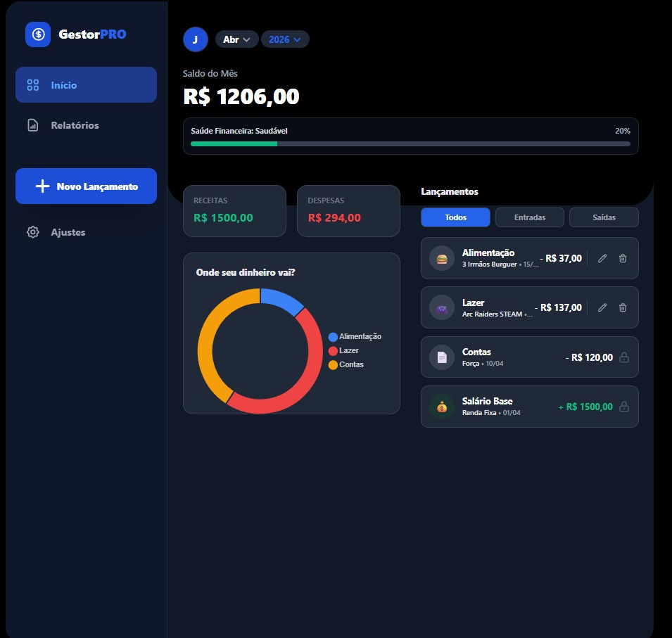Click the Onde seu dinheiro vai? title
This screenshot has width=672, height=638.
pyautogui.click(x=246, y=272)
